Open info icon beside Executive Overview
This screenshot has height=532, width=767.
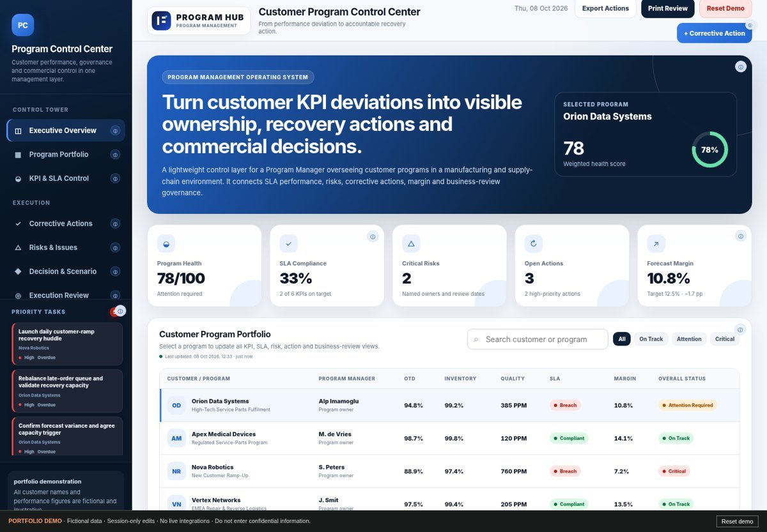pos(115,130)
